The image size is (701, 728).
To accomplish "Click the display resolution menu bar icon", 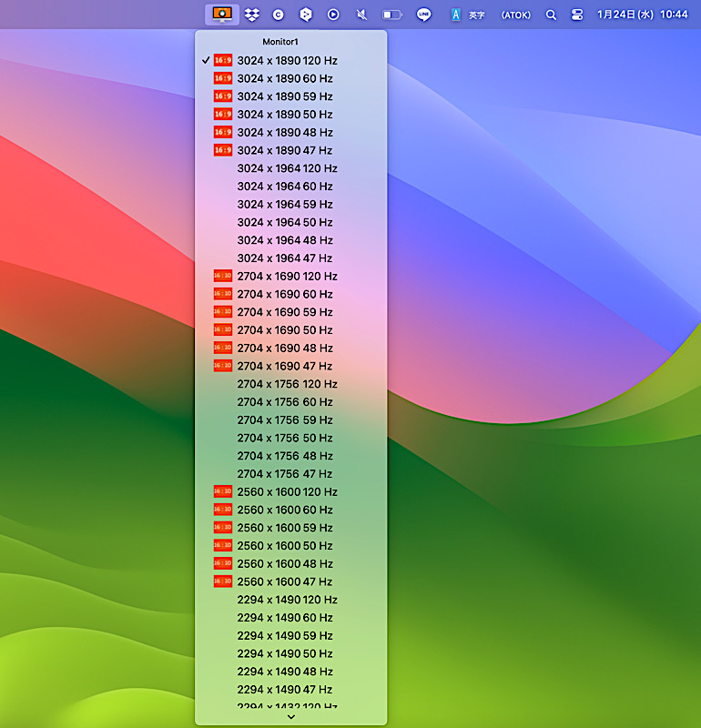I will click(222, 15).
